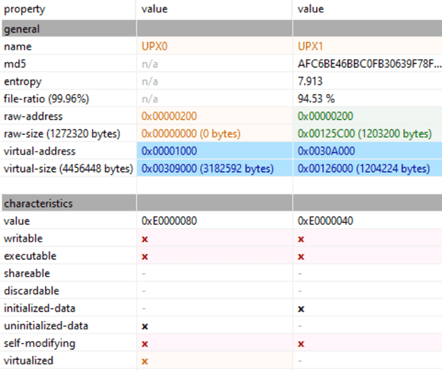The image size is (442, 371).
Task: Click the "characteristics" group header row
Action: (221, 203)
